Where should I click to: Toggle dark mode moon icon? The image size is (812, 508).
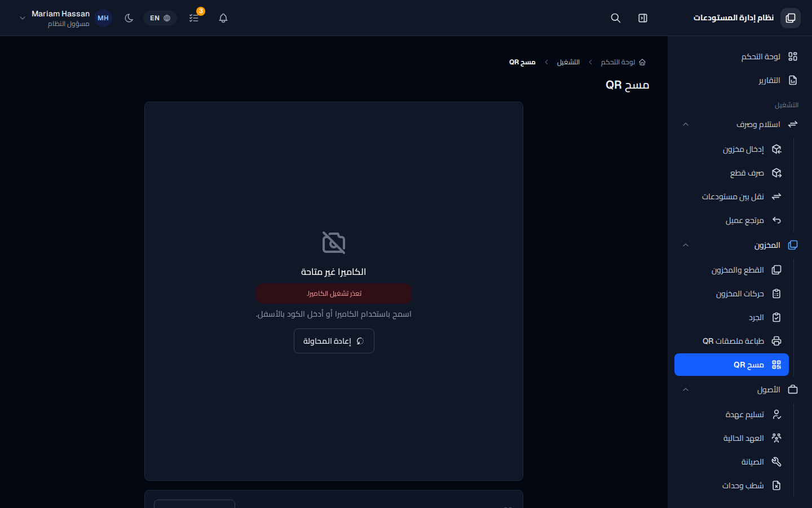click(129, 18)
